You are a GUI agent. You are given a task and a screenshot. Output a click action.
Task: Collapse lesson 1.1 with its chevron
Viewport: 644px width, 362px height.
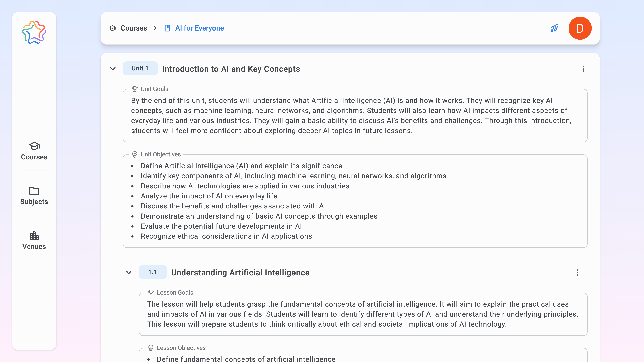point(129,272)
